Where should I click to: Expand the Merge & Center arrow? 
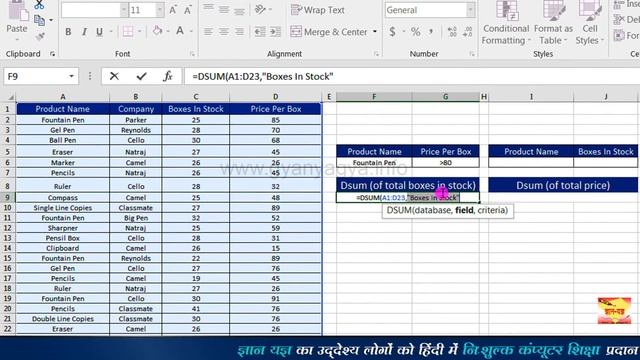click(375, 31)
